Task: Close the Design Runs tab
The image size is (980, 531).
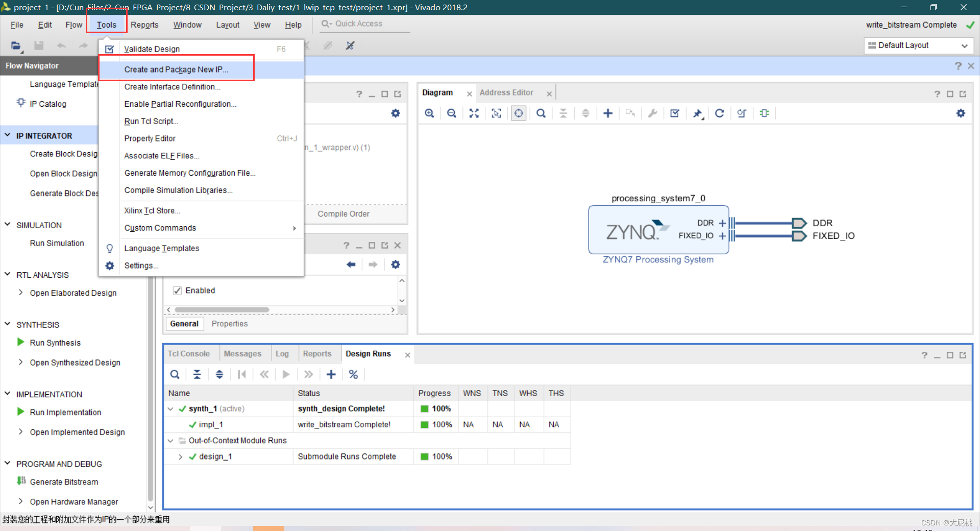Action: [x=407, y=355]
